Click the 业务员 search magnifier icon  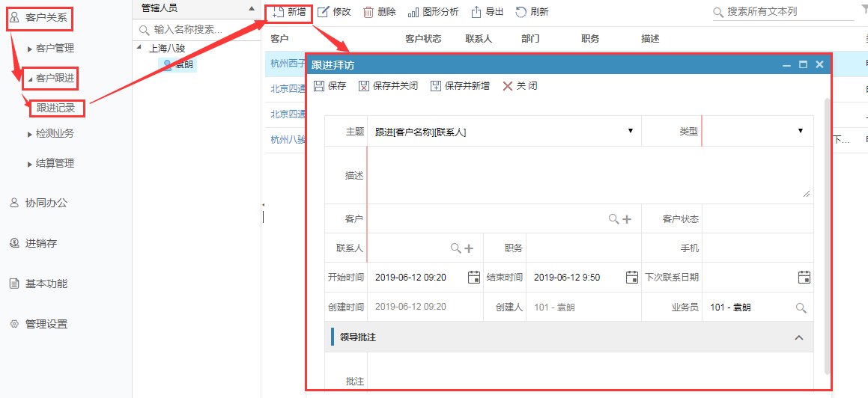click(801, 307)
